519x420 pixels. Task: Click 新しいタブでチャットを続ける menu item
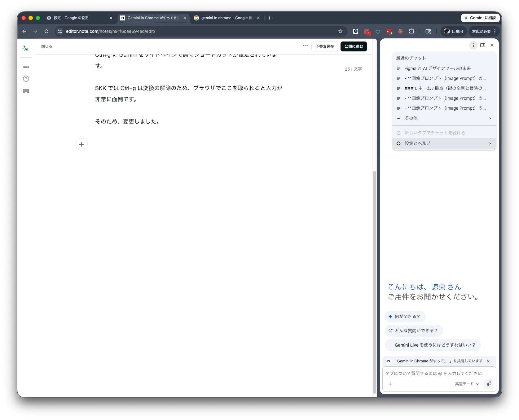pyautogui.click(x=444, y=133)
